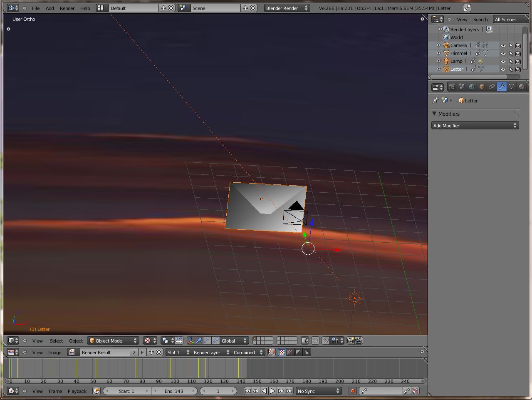This screenshot has height=400, width=532.
Task: Click the OpenGL render image camera icon
Action: 350,340
